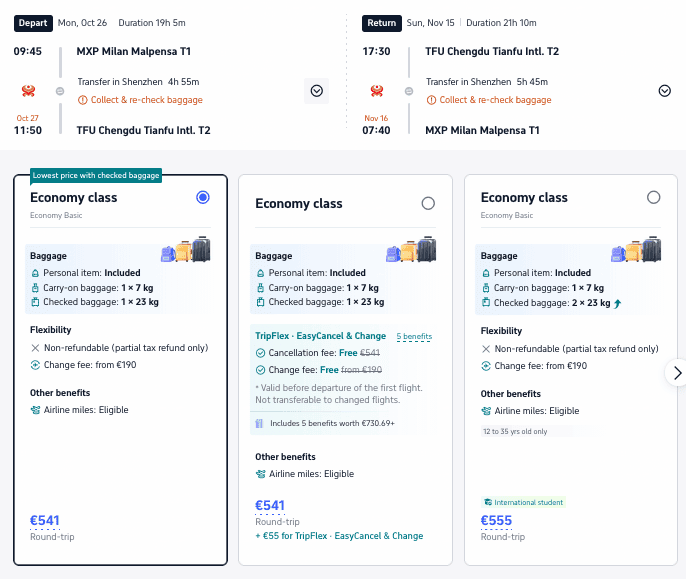Click the change fee icon in the first card

click(x=35, y=365)
